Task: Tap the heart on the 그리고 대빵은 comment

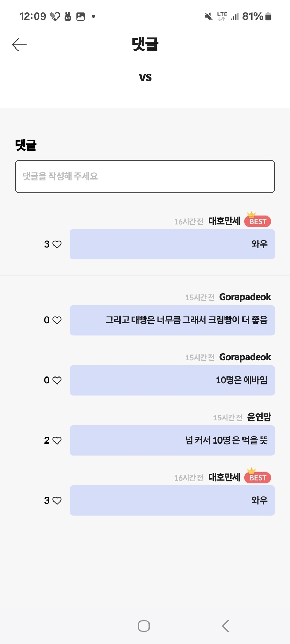Action: [57, 320]
